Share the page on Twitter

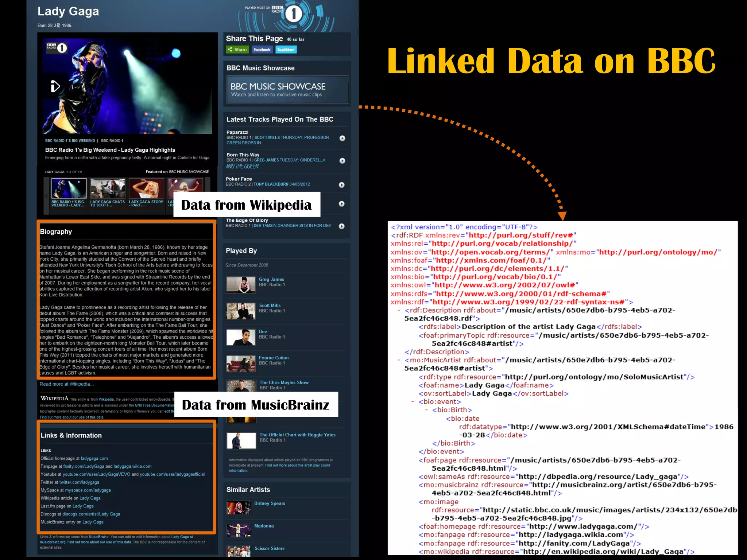click(x=286, y=50)
